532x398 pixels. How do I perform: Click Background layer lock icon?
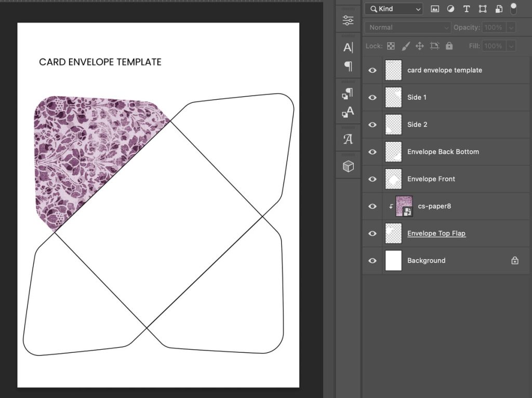(x=515, y=261)
